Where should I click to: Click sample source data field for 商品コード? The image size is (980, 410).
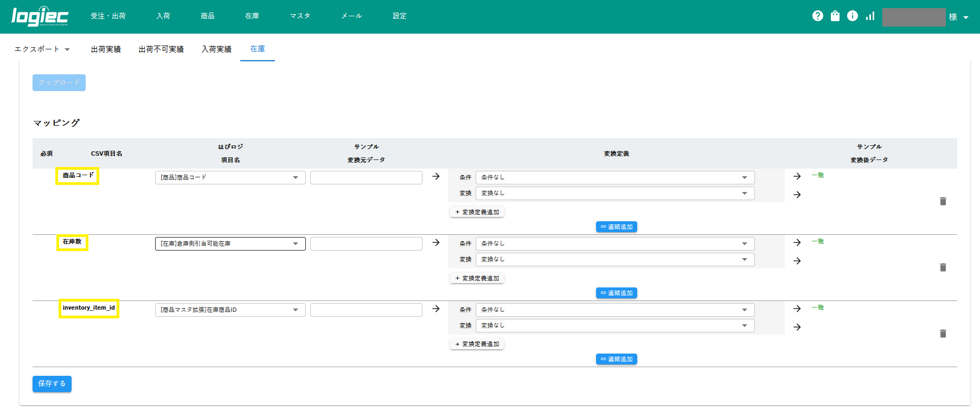click(x=366, y=178)
